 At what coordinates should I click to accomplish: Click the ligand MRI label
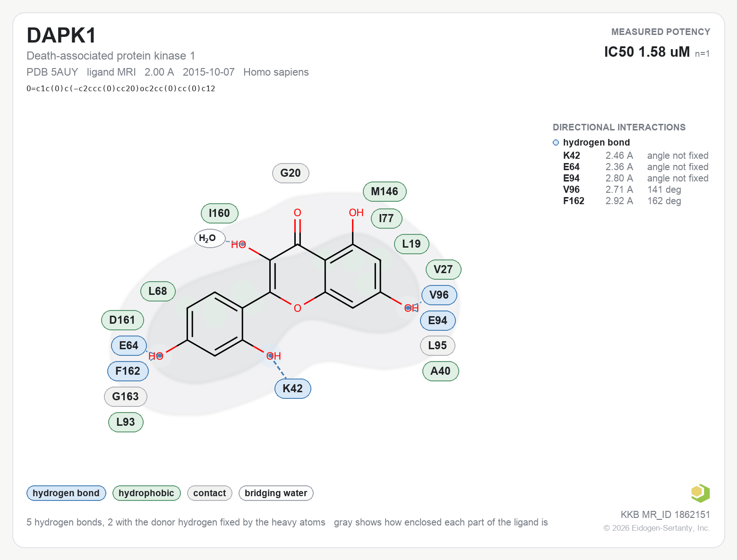point(111,72)
